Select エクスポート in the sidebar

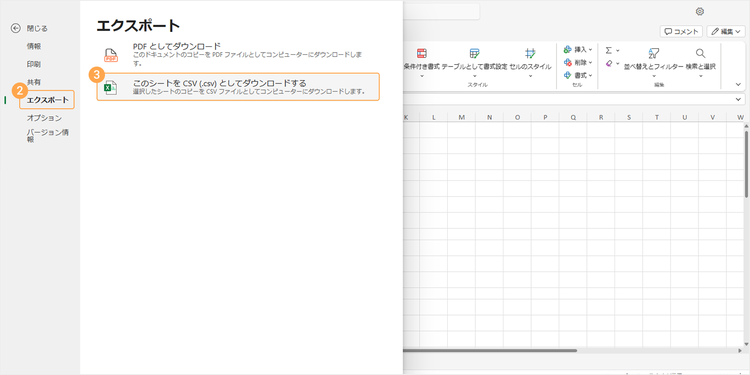pyautogui.click(x=47, y=100)
